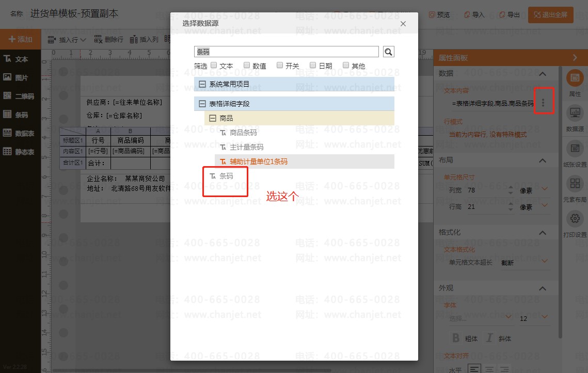Click the 导出 button
588x373 pixels.
click(510, 14)
